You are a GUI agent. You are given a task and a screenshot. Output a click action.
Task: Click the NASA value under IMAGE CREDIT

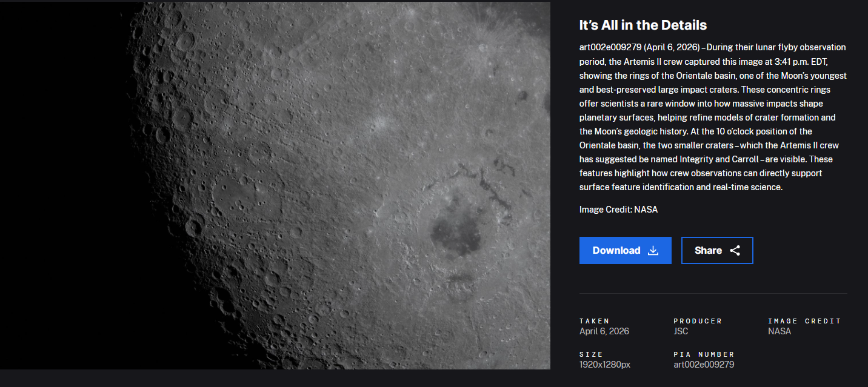click(x=779, y=331)
